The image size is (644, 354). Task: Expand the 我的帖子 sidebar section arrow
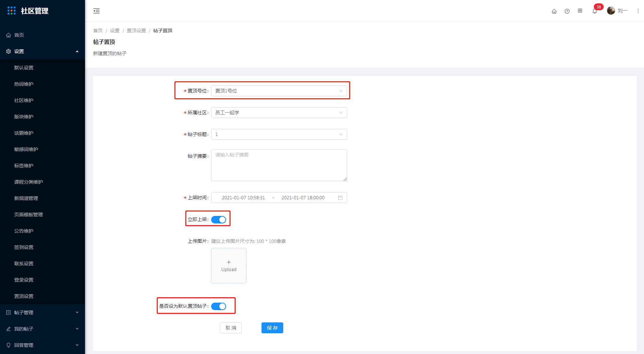click(x=77, y=329)
